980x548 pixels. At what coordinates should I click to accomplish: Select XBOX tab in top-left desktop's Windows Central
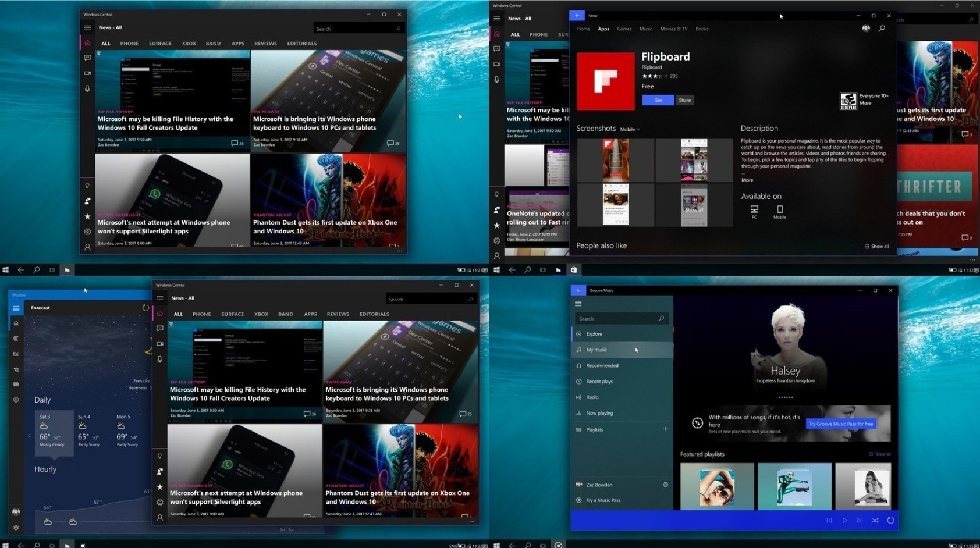189,44
